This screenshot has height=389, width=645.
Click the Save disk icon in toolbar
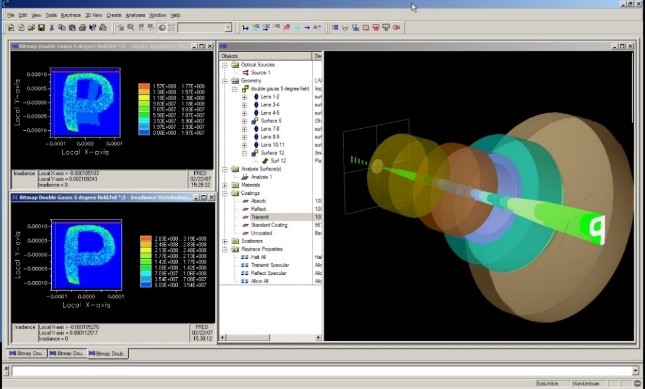click(41, 28)
